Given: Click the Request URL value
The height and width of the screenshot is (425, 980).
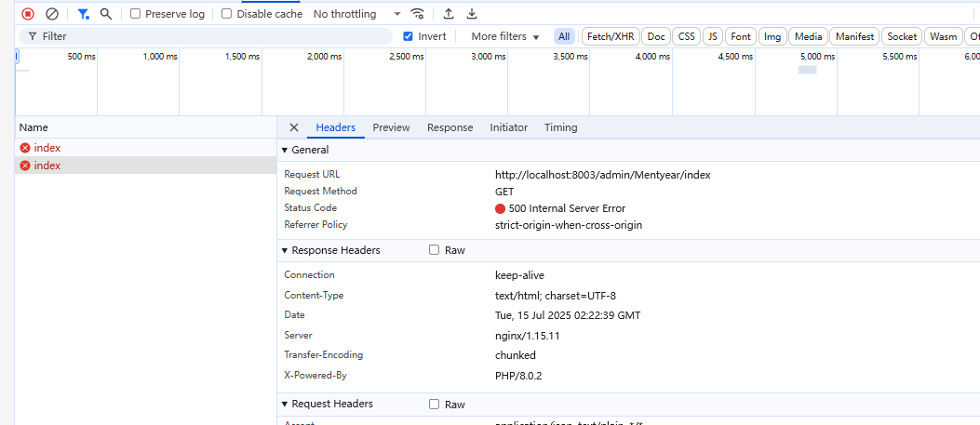Looking at the screenshot, I should 602,175.
